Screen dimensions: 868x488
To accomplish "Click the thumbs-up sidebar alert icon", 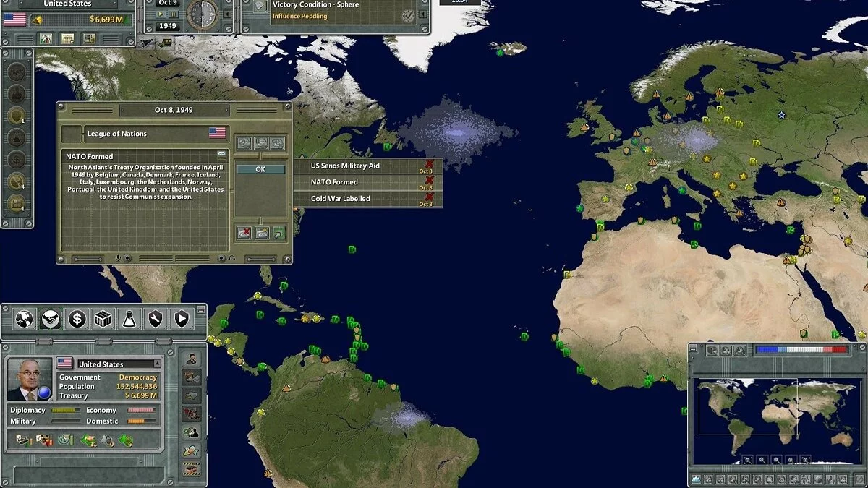I will [16, 93].
